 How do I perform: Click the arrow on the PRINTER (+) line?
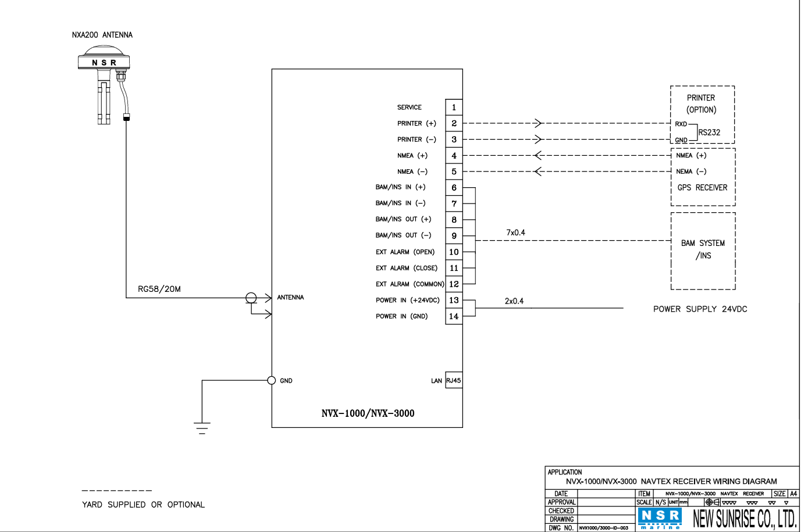538,123
